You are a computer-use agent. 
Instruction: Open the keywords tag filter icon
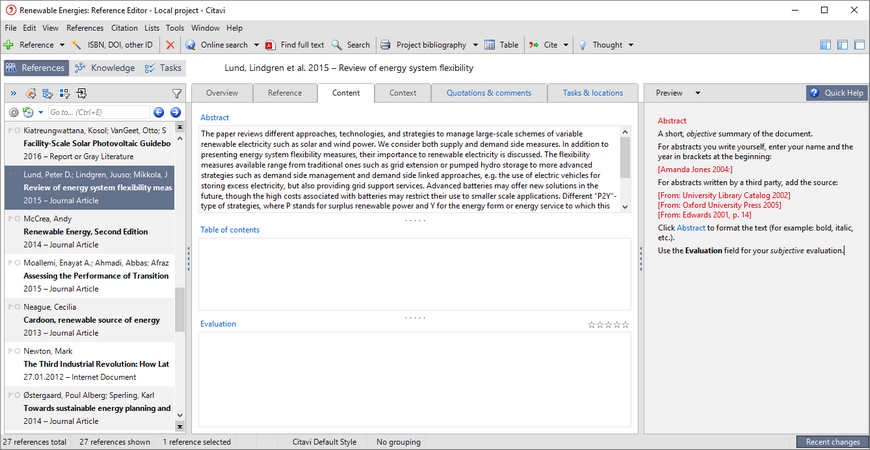coord(31,93)
